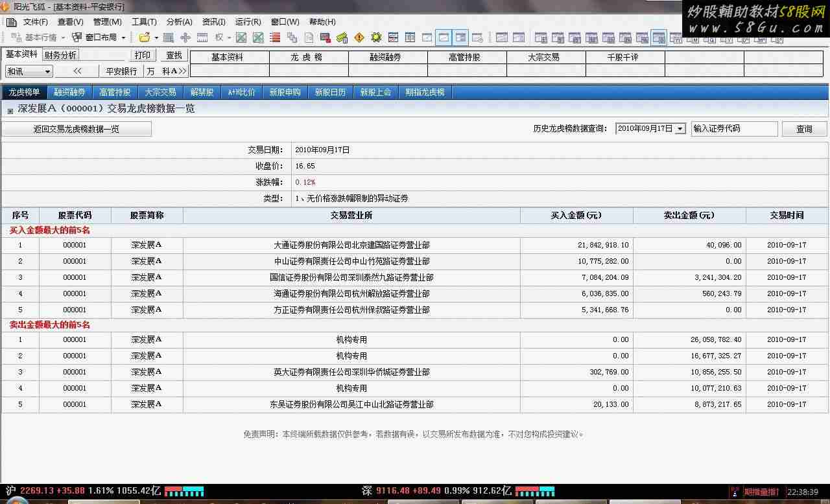
Task: Switch to the 新股日历 tab
Action: click(330, 92)
